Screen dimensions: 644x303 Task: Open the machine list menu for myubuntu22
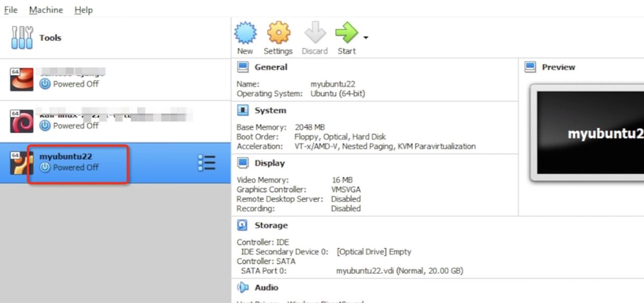click(206, 163)
